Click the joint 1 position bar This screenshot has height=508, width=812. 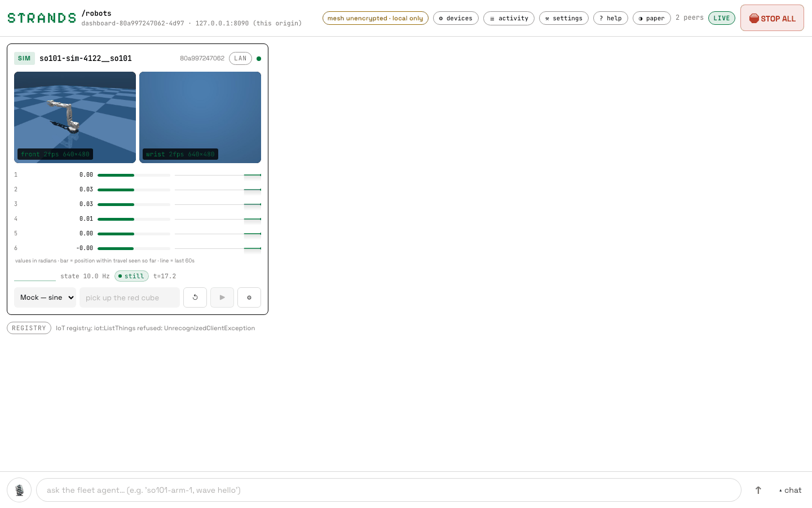tap(134, 176)
